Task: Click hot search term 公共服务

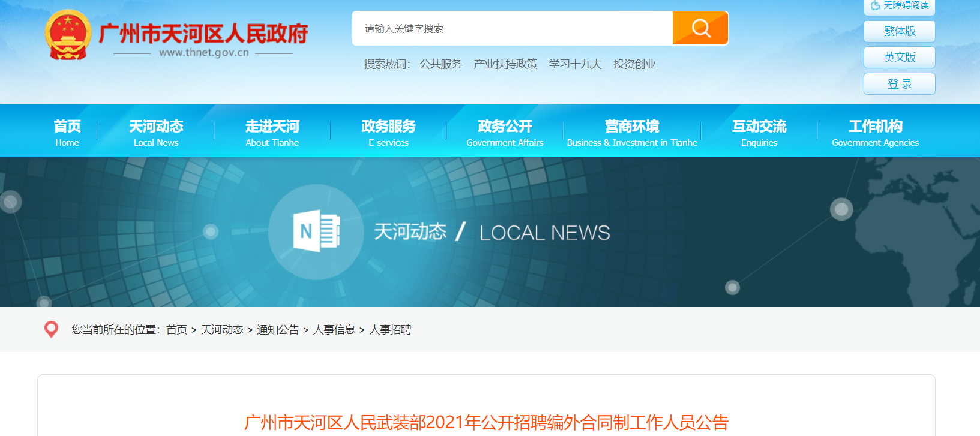Action: pyautogui.click(x=441, y=64)
